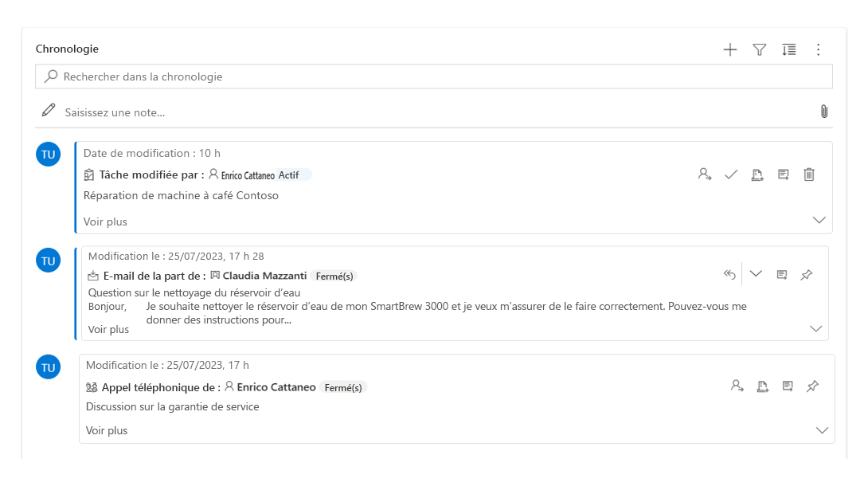Click the reply arrow on Claudia Mazzanti email
Viewport: 868px width, 498px height.
tap(729, 274)
